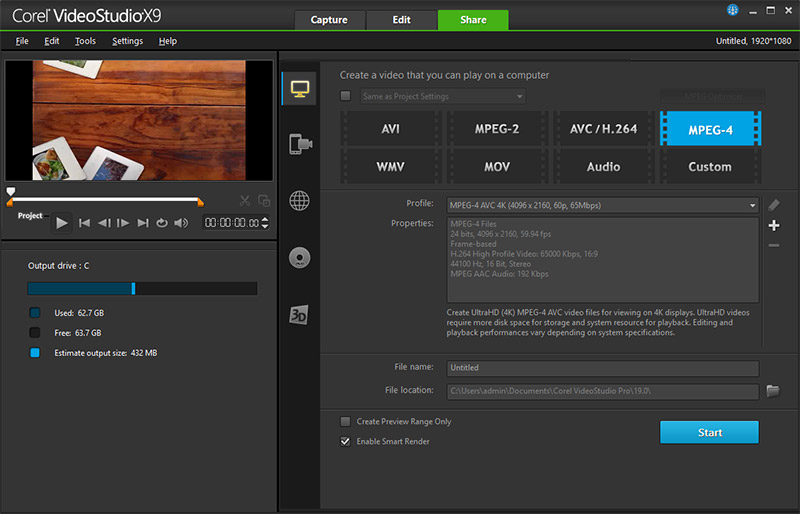Viewport: 800px width, 514px height.
Task: Switch to the Edit tab
Action: pyautogui.click(x=402, y=20)
